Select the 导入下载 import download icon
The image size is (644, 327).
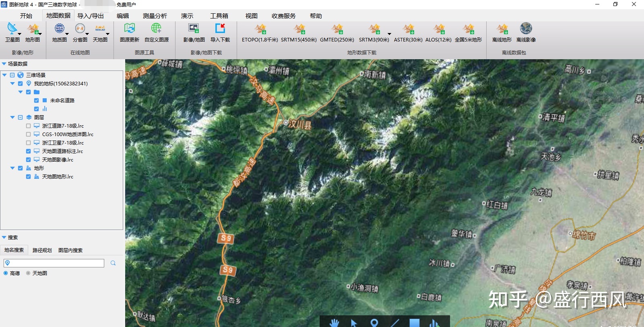point(220,29)
